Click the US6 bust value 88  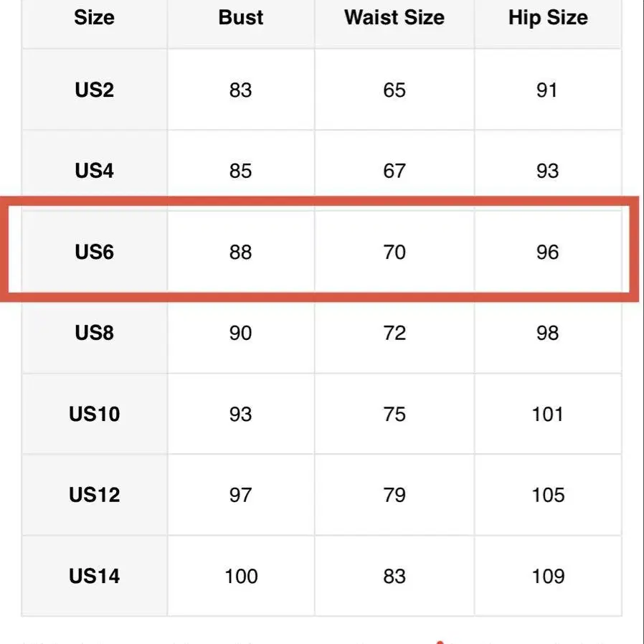click(241, 252)
